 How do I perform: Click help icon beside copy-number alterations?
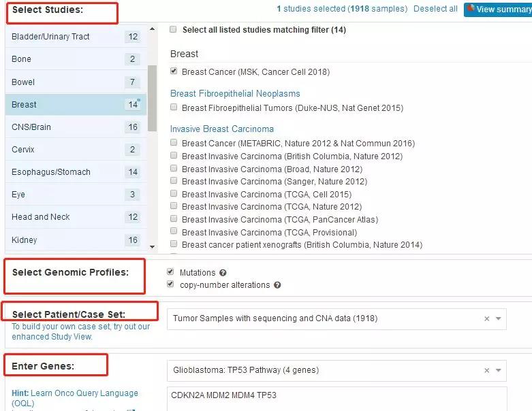tap(277, 285)
